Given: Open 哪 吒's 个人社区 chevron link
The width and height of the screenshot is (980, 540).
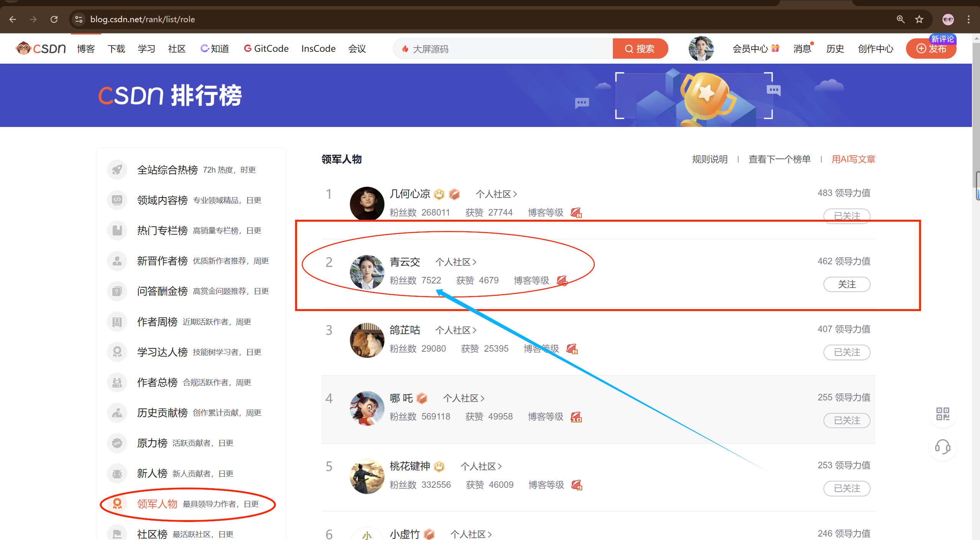Looking at the screenshot, I should (464, 398).
